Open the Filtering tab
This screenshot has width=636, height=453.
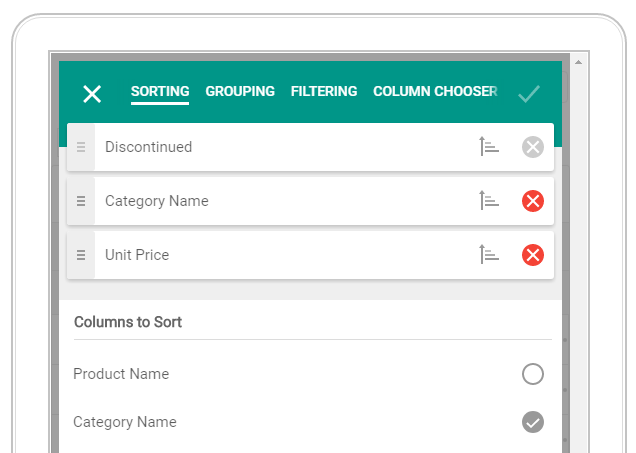tap(324, 91)
